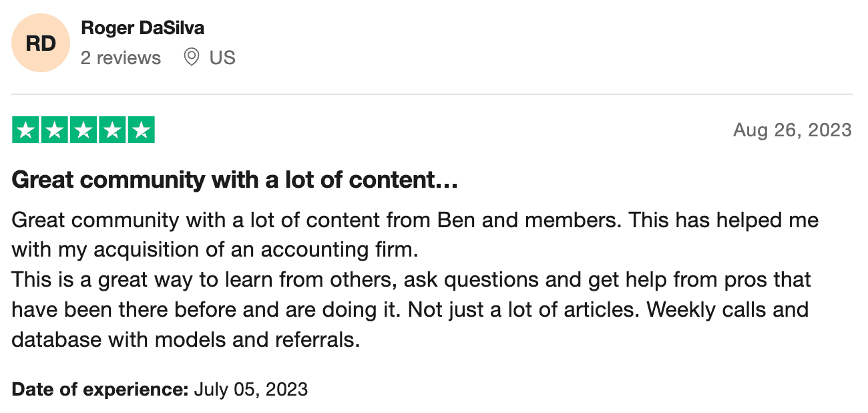Viewport: 868px width, 413px height.
Task: Click the US country label
Action: tap(222, 58)
